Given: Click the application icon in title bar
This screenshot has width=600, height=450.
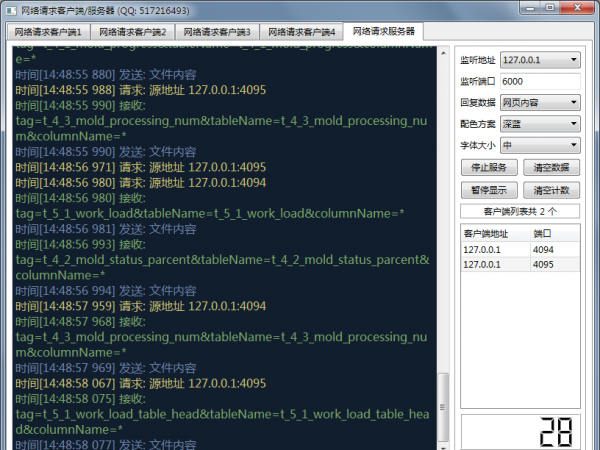Looking at the screenshot, I should click(x=11, y=10).
